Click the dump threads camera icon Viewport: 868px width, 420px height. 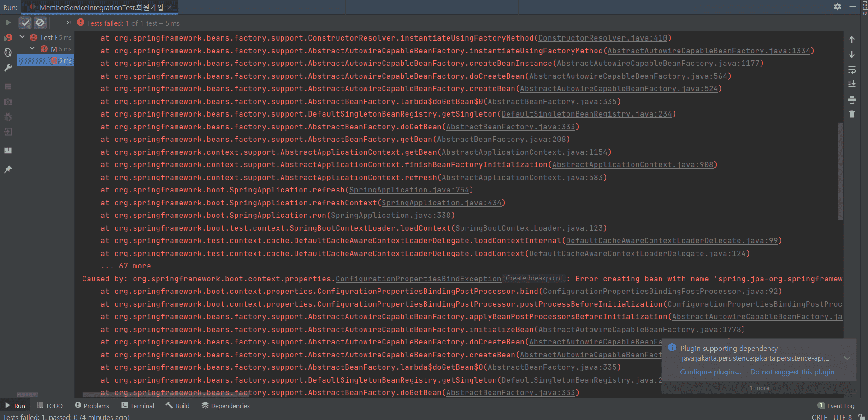(8, 102)
